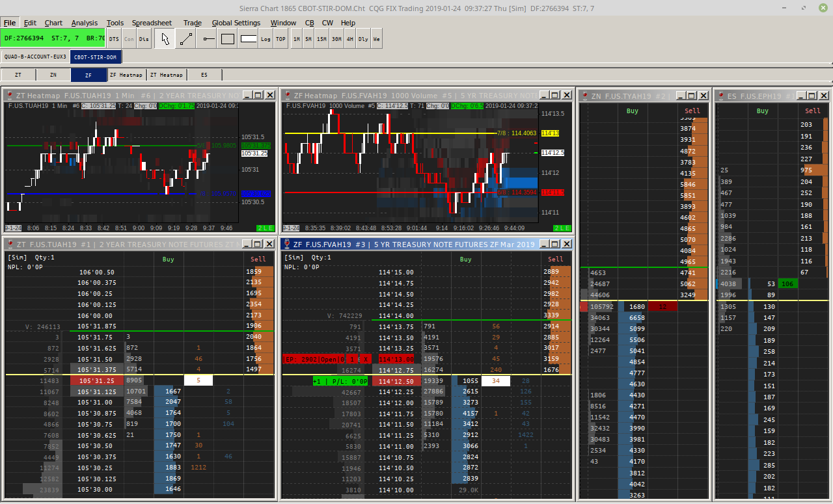Switch chart to 1M timeframe
The width and height of the screenshot is (833, 504).
click(x=297, y=39)
